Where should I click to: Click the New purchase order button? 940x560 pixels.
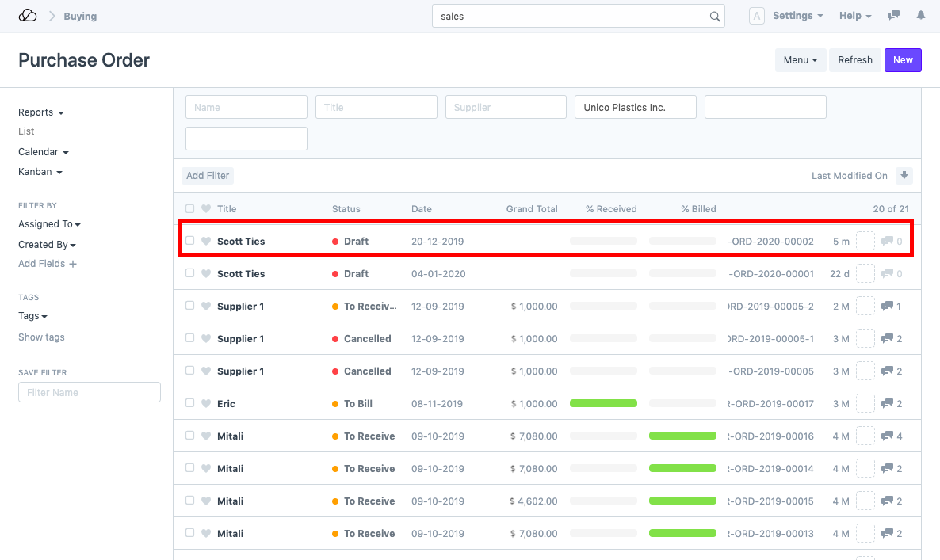pos(903,60)
